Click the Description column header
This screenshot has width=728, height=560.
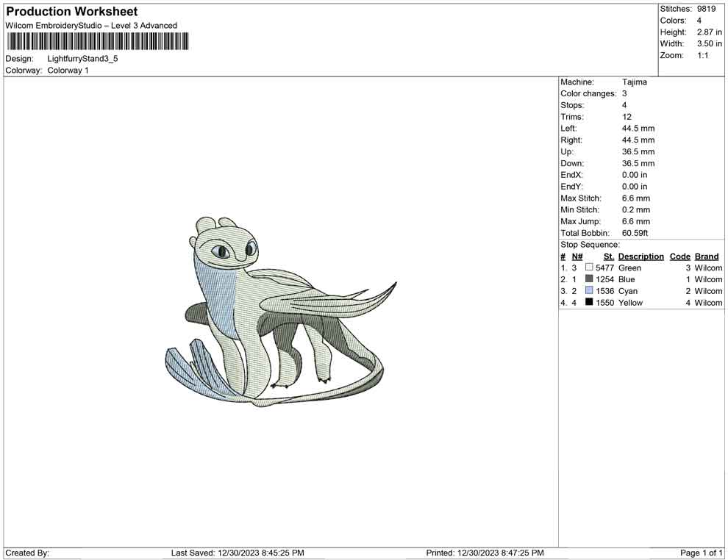(x=640, y=256)
